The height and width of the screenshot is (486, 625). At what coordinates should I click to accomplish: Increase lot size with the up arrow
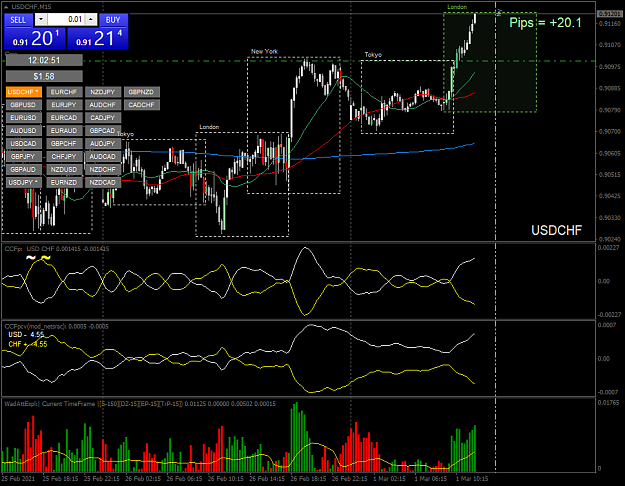click(91, 19)
